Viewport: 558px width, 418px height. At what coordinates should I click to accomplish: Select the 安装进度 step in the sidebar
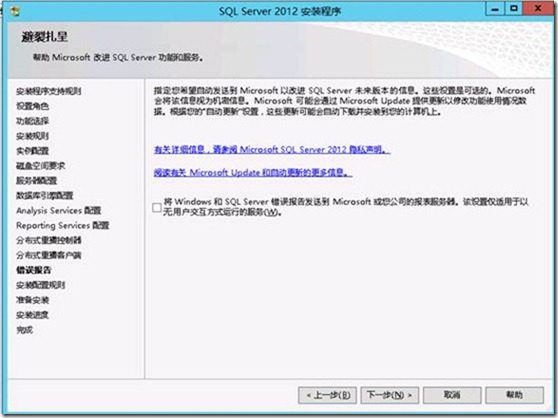click(x=32, y=315)
